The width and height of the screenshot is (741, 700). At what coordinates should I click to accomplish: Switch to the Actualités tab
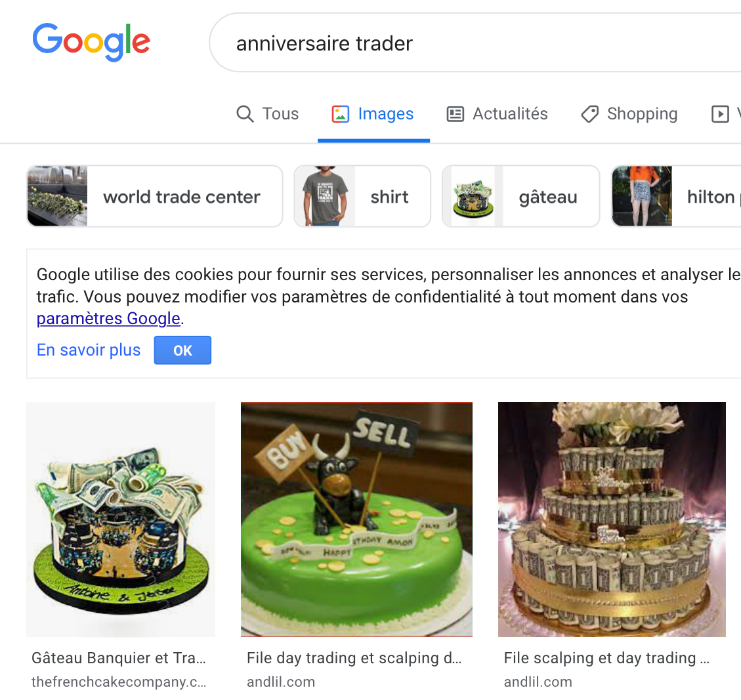click(497, 114)
